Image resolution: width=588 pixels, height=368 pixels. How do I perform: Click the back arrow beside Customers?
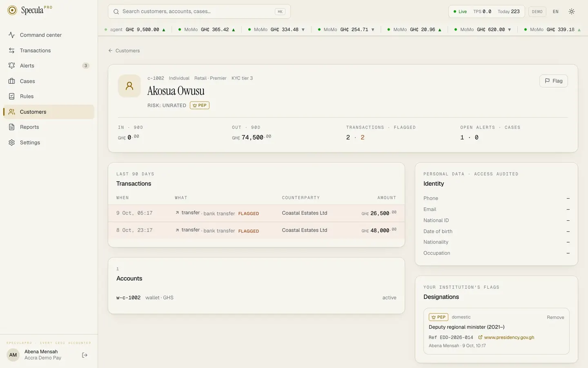[x=110, y=51]
